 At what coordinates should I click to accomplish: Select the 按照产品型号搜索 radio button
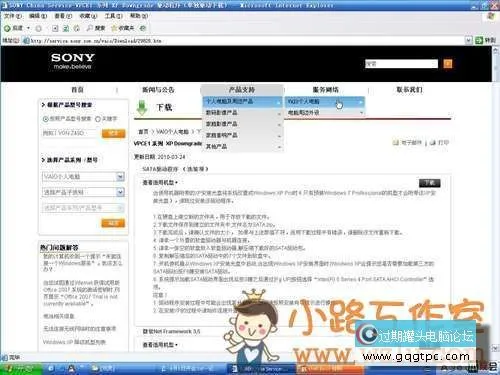coord(46,119)
